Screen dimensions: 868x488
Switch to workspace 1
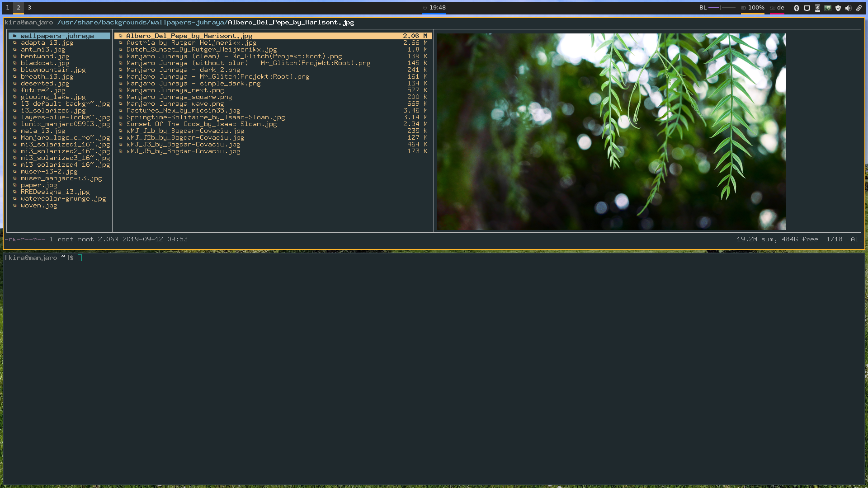pos(7,8)
